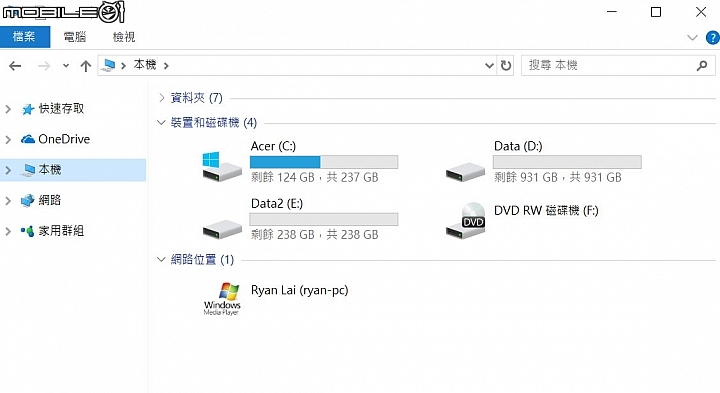Viewport: 720px width, 393px height.
Task: Open the blue help question mark icon
Action: coord(712,38)
